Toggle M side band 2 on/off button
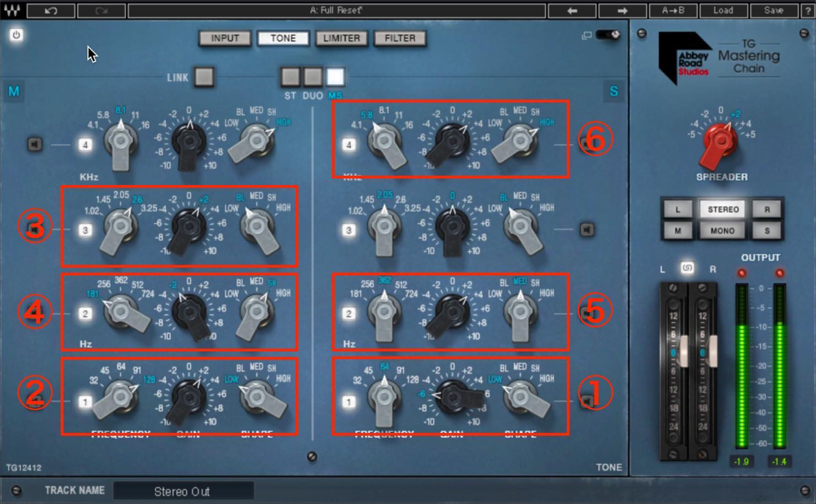The height and width of the screenshot is (504, 816). click(x=85, y=314)
